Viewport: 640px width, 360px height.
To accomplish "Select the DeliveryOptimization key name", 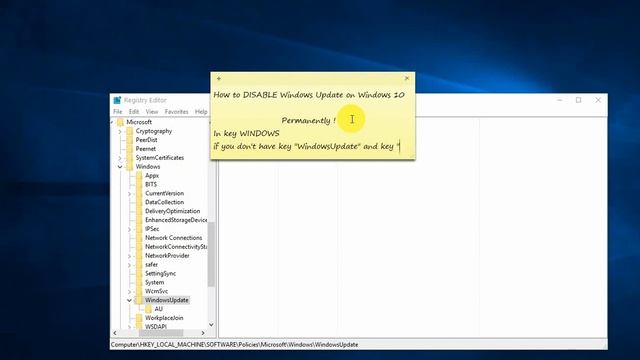I will pyautogui.click(x=172, y=211).
